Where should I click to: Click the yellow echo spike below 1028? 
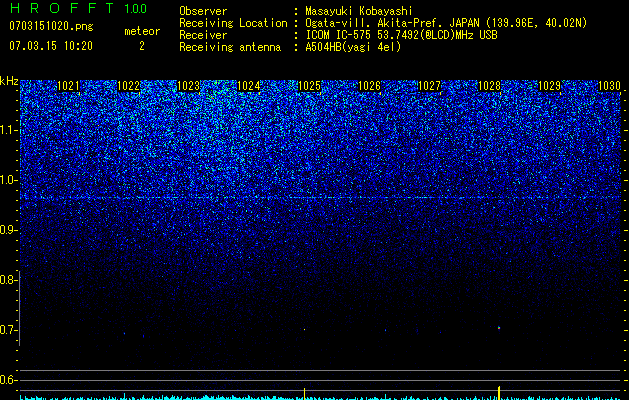point(499,393)
